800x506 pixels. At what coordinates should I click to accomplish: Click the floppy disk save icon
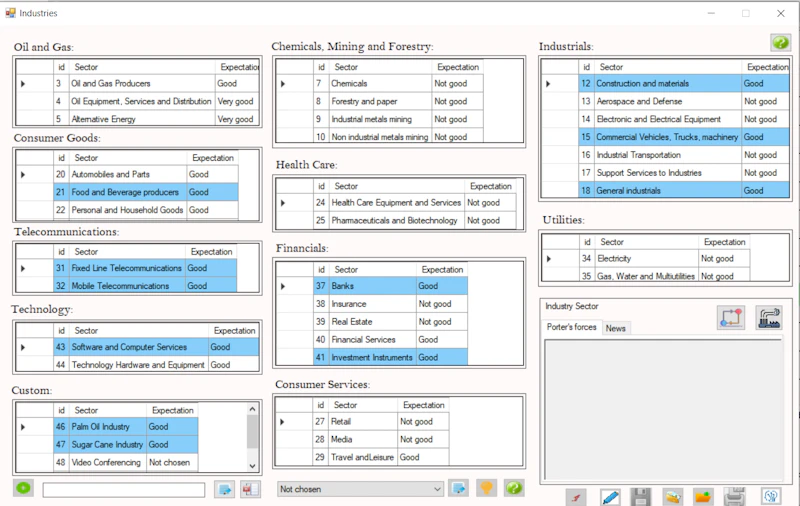coord(640,497)
